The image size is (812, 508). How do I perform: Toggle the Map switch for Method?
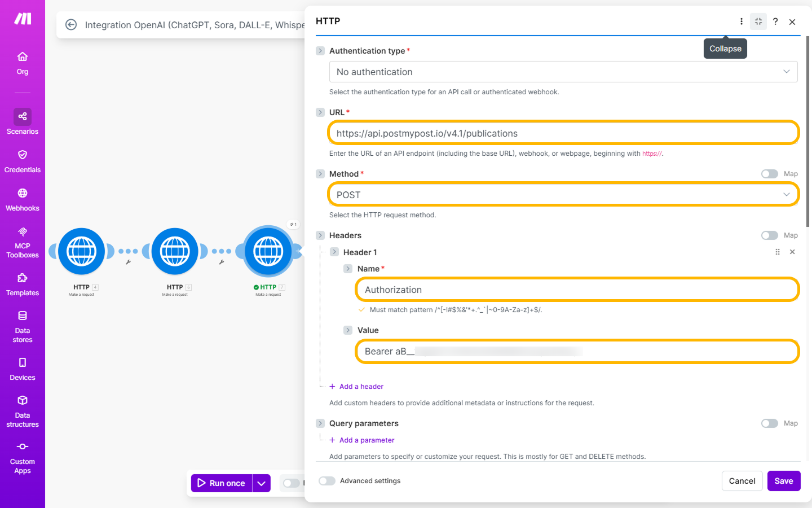click(769, 174)
